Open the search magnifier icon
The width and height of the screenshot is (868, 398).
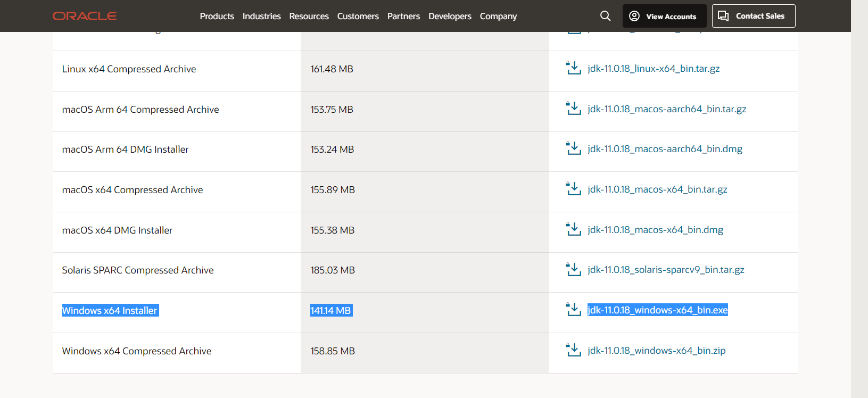tap(606, 16)
